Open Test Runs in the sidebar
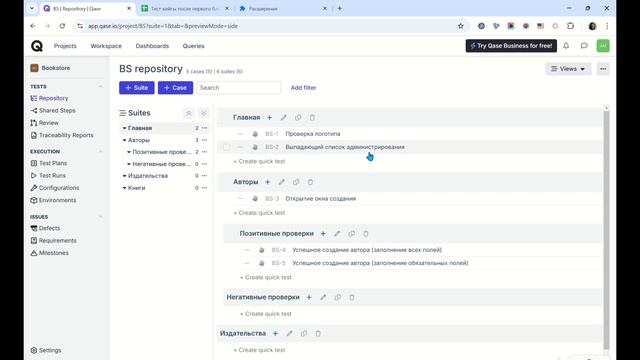640x360 pixels. coord(48,176)
